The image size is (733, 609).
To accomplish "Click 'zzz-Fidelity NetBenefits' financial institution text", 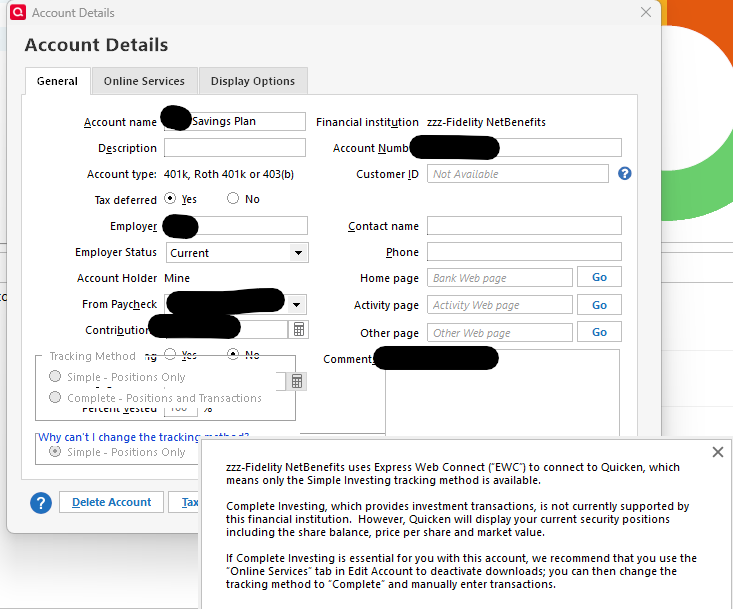I will tap(486, 122).
